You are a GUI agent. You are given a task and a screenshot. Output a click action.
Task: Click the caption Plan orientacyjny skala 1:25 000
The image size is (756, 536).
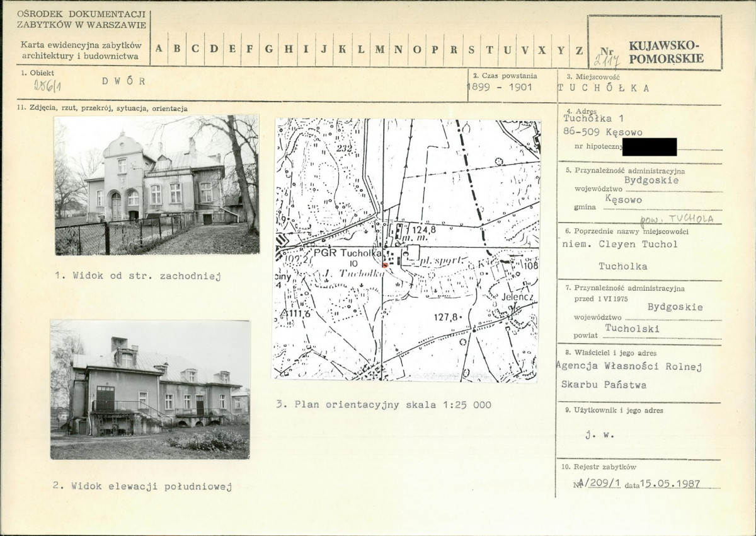pos(383,405)
